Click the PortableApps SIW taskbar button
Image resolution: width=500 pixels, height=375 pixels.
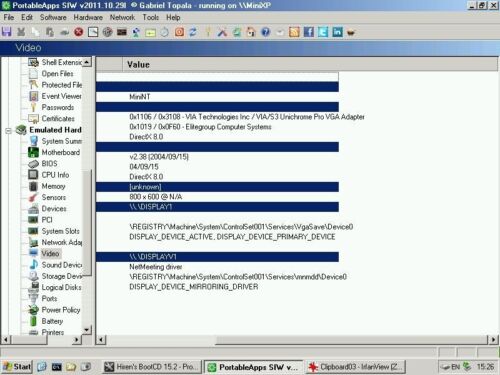tap(253, 367)
